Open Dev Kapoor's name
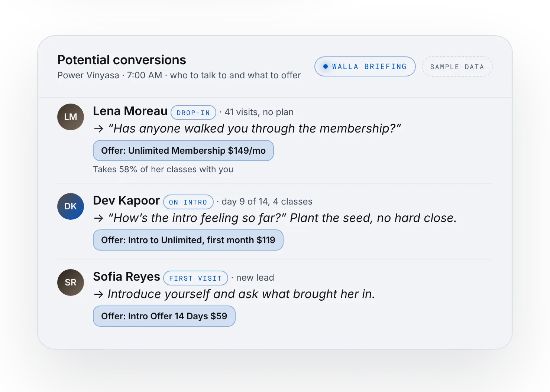Screen dimensions: 550x392 click(127, 200)
